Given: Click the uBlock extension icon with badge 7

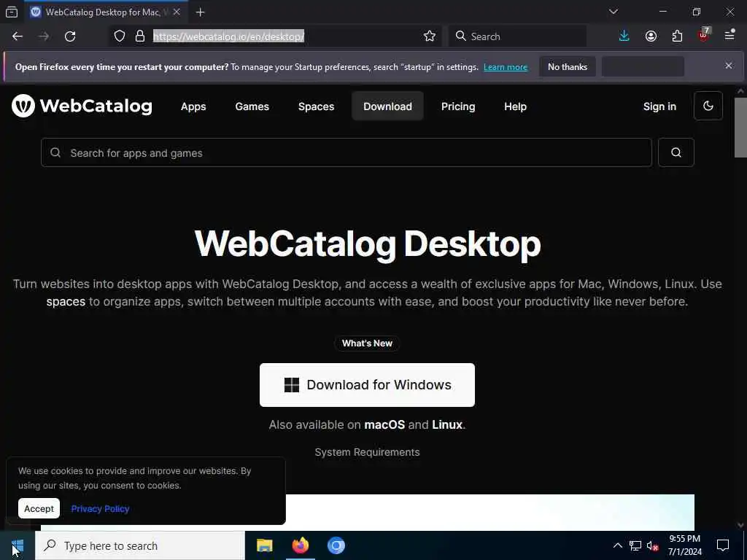Looking at the screenshot, I should pyautogui.click(x=704, y=35).
